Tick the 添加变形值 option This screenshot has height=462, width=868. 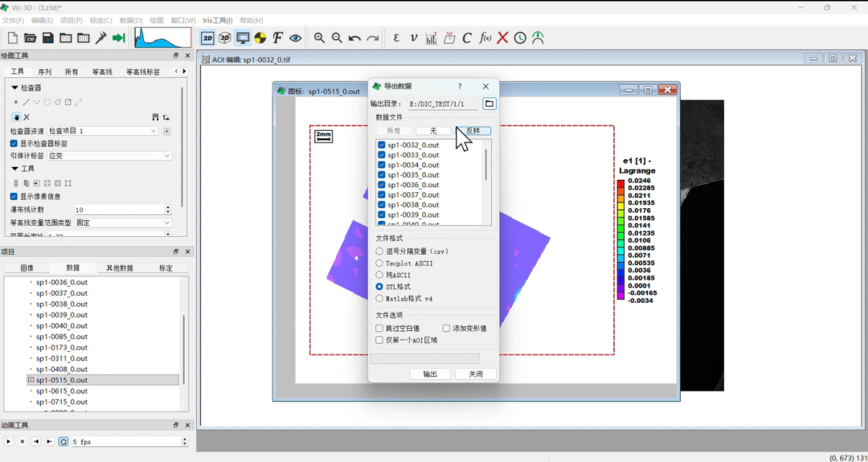447,329
